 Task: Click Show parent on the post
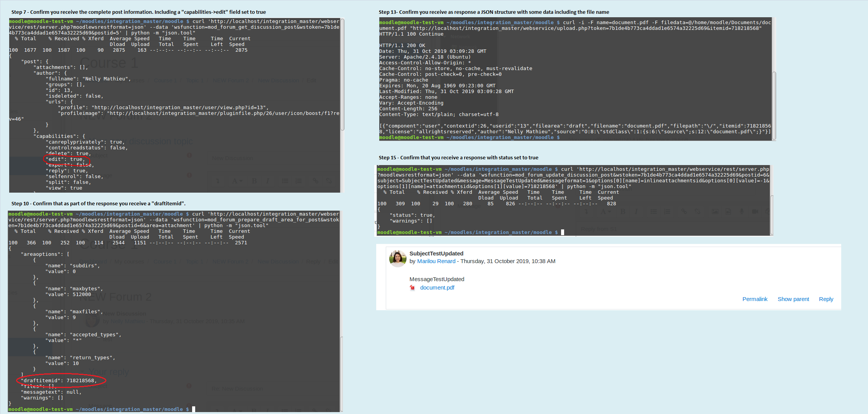(793, 299)
